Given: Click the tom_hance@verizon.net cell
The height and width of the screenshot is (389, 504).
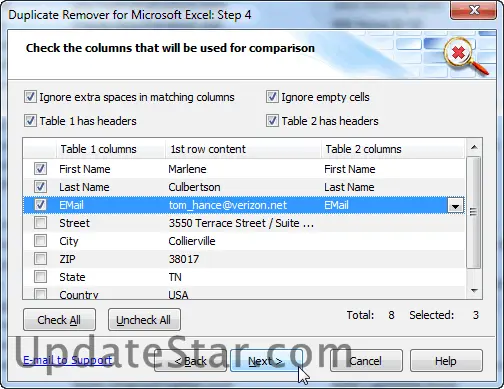Looking at the screenshot, I should 228,205.
